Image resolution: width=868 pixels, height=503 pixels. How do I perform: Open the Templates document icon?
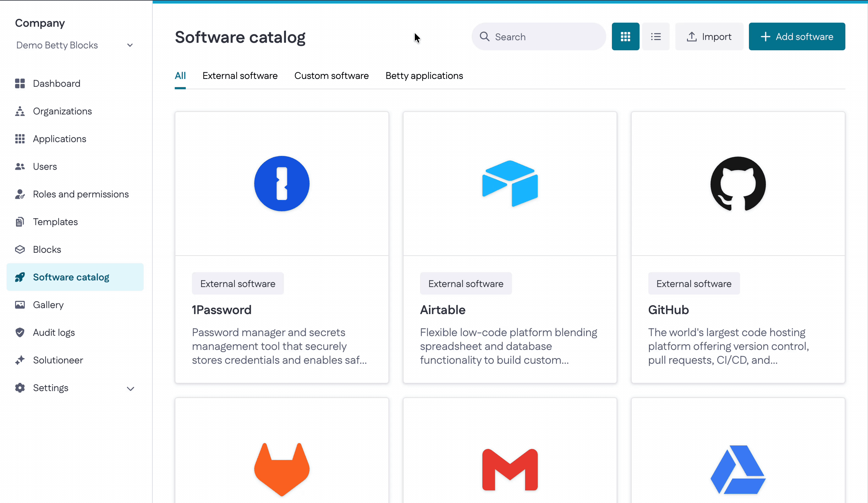[20, 222]
